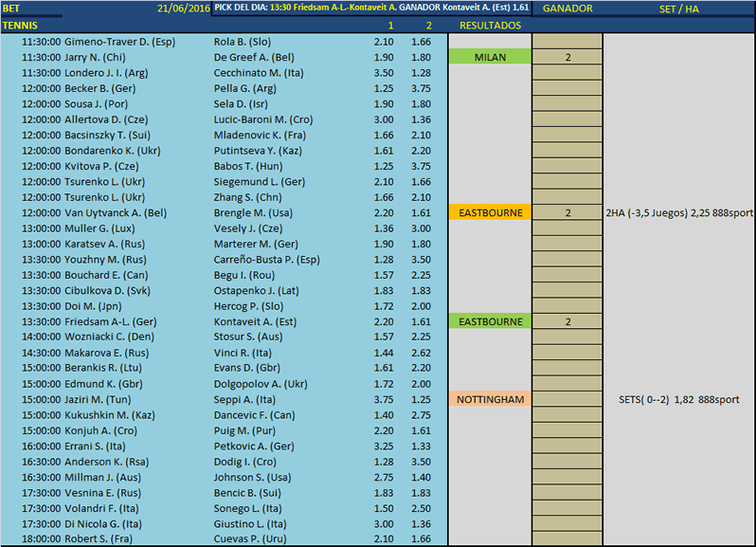The width and height of the screenshot is (756, 547).
Task: Click Zhang S. (Chn) cell
Action: [248, 197]
